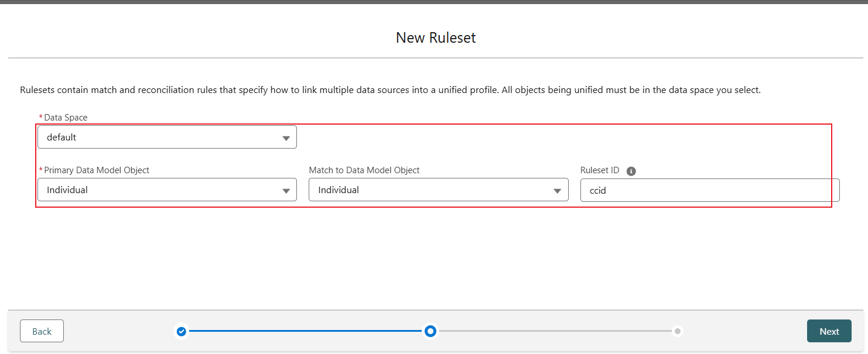This screenshot has height=354, width=868.
Task: Click the Data Space dropdown arrow icon
Action: click(x=286, y=138)
